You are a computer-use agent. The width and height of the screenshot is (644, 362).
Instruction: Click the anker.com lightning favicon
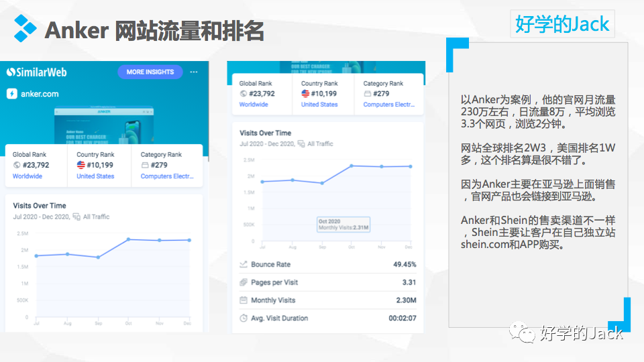[x=12, y=94]
